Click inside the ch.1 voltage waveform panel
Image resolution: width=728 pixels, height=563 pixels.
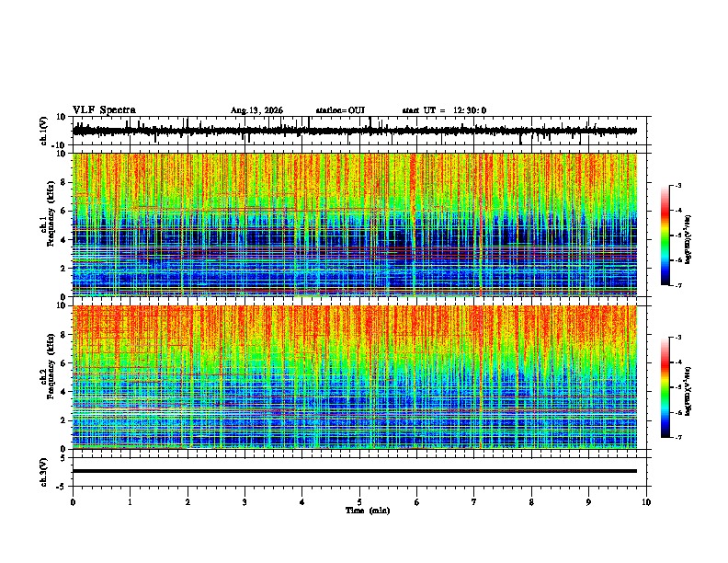(x=361, y=131)
